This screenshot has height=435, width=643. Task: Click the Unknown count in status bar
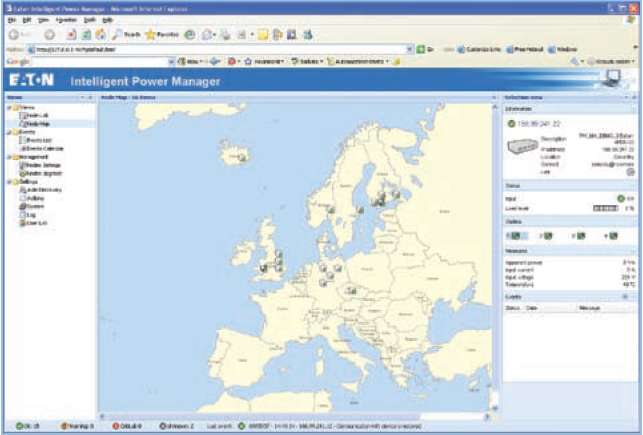pos(177,426)
